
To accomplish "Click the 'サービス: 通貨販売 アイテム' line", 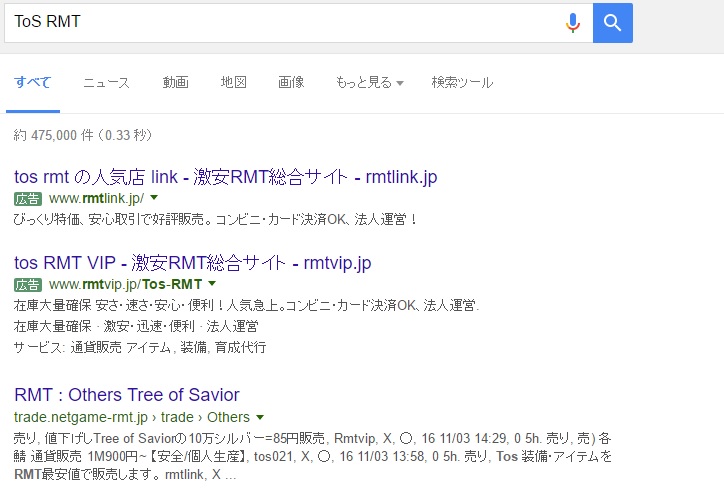I will pos(140,347).
